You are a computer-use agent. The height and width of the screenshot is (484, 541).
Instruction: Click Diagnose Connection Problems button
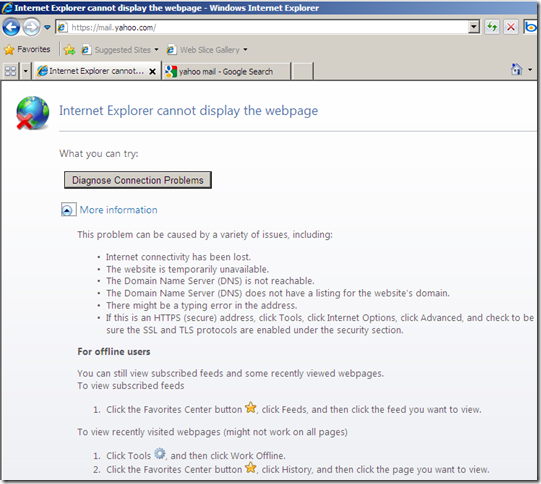(138, 180)
